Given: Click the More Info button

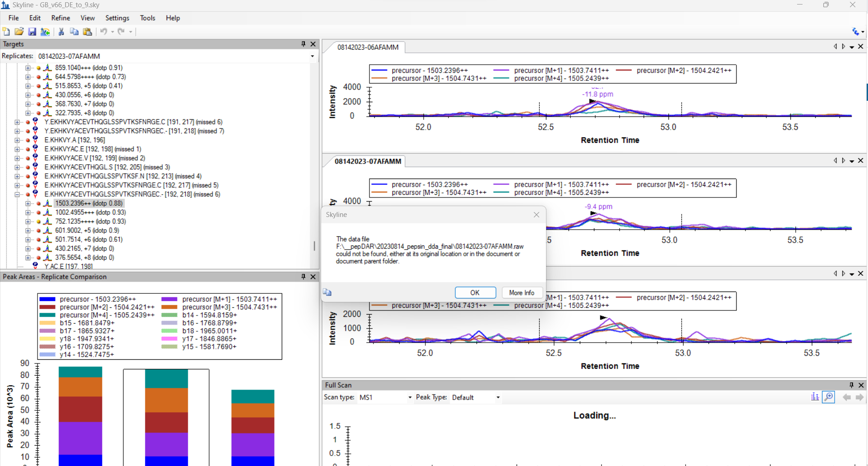Looking at the screenshot, I should coord(521,293).
